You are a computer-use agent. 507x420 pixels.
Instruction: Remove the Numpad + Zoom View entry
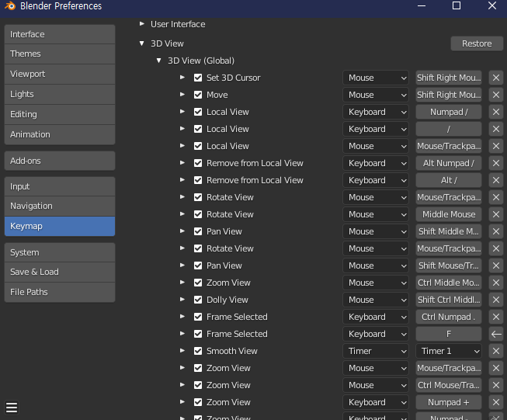[x=495, y=403]
